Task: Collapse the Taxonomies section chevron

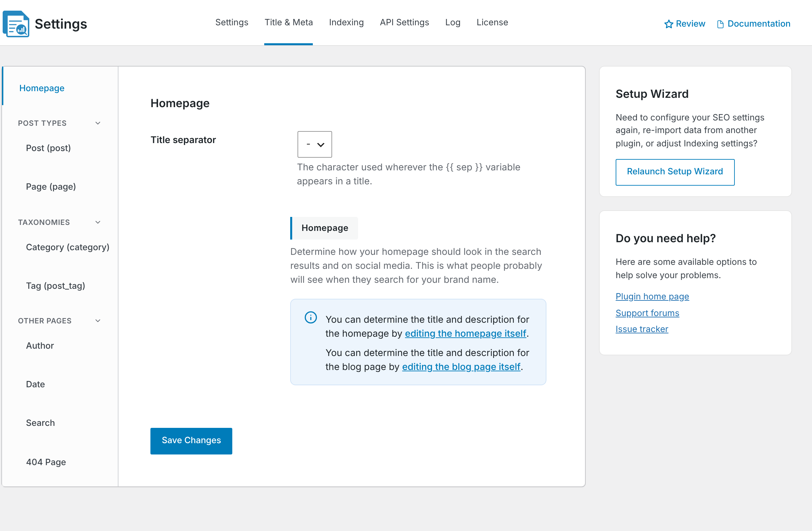Action: coord(98,222)
